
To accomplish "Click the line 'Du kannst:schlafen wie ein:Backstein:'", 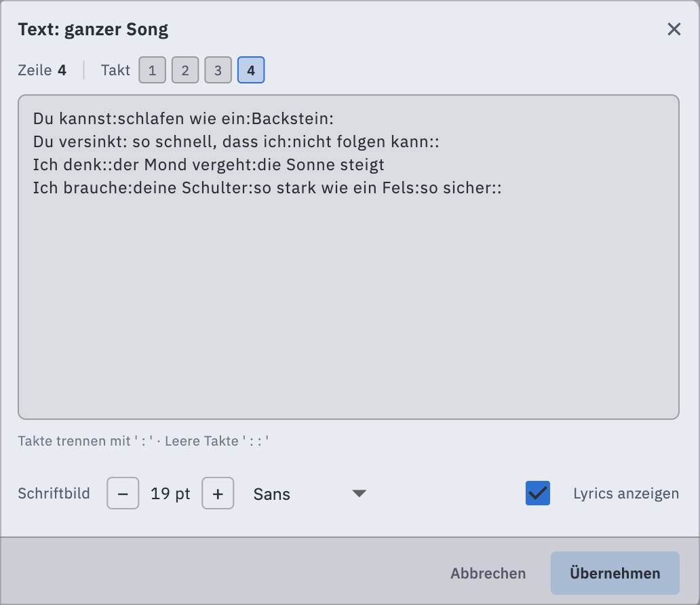I will click(x=184, y=119).
